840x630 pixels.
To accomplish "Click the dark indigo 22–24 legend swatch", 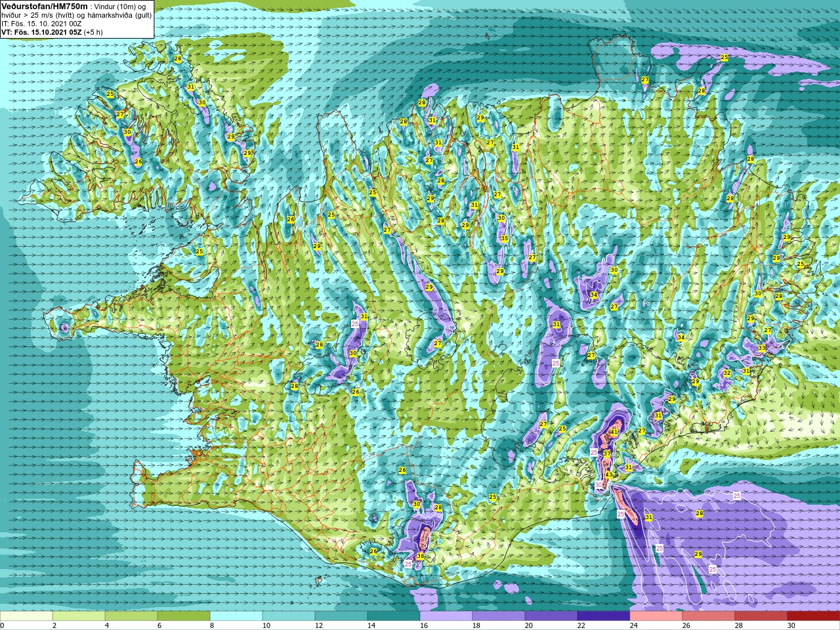I will coord(604,616).
